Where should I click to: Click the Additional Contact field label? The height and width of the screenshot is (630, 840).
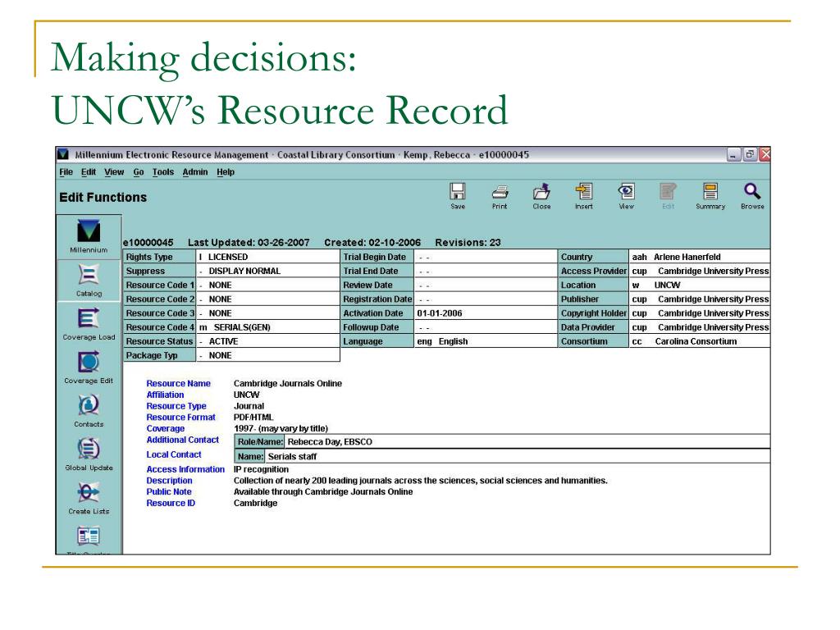click(183, 440)
